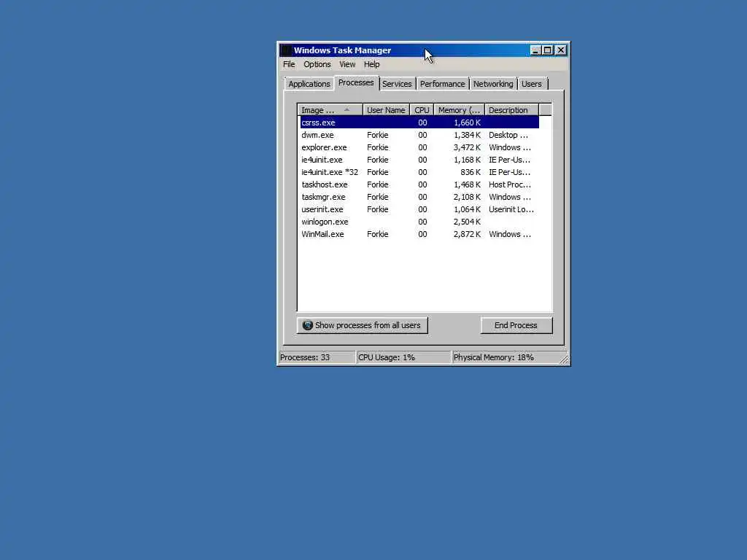Open the Help menu

[x=371, y=64]
